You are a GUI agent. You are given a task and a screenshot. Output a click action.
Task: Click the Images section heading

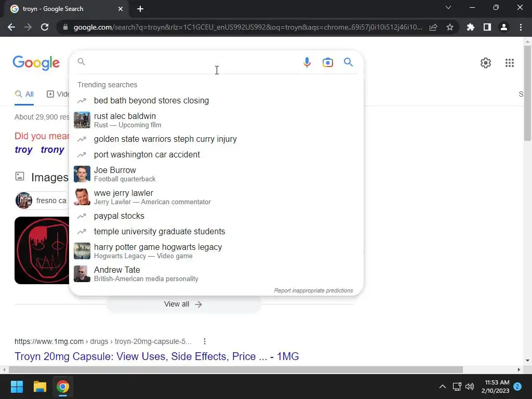(x=49, y=177)
